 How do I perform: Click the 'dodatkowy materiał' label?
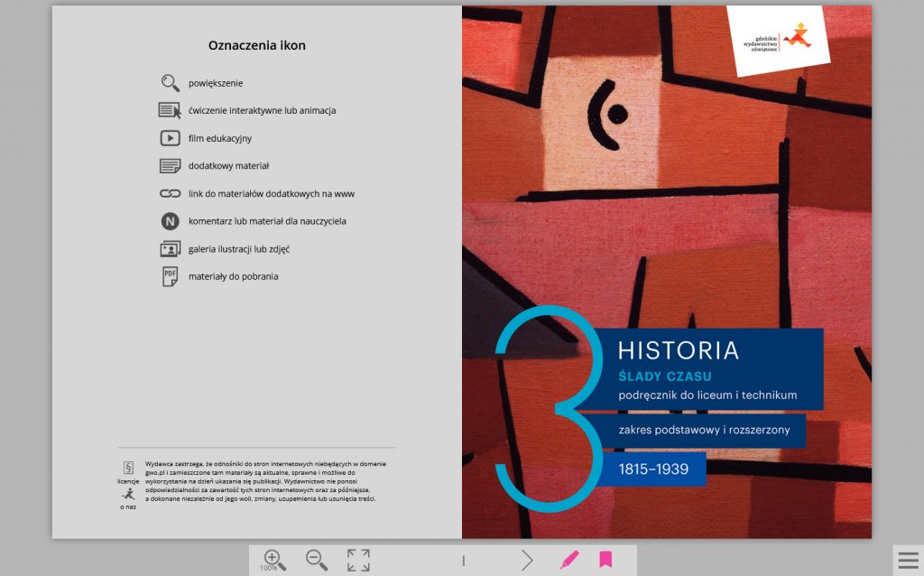(228, 165)
